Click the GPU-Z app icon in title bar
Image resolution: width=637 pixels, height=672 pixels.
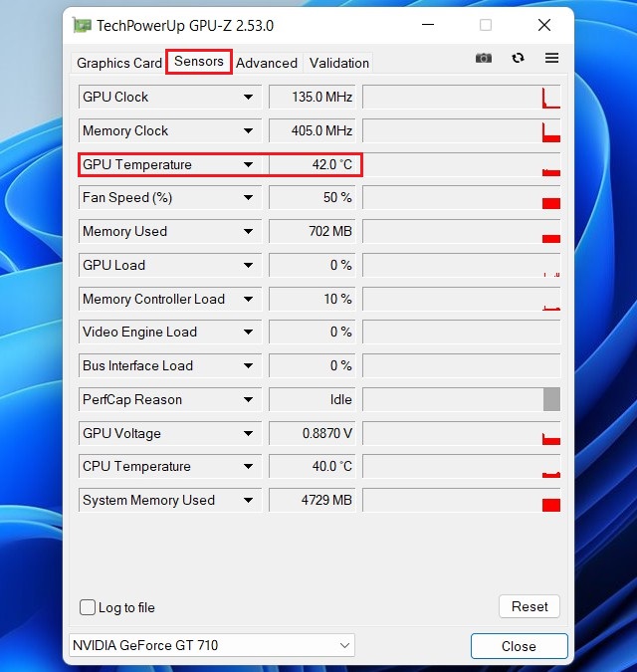[82, 25]
